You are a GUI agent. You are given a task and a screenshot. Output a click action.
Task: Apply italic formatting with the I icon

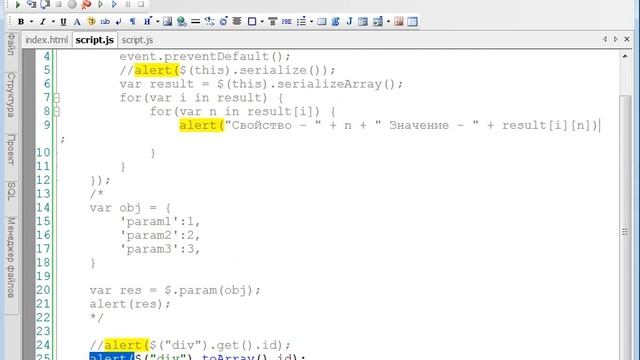click(42, 22)
